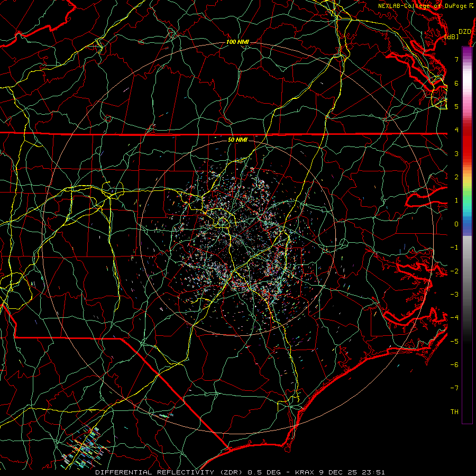Click the 4 dB tick on the color scale
Screen dimensions: 476x476
coord(456,130)
